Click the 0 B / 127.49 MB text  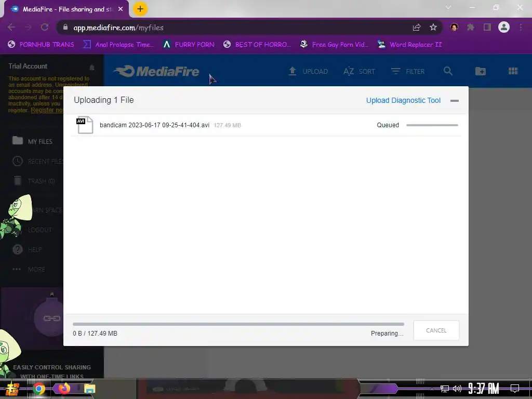click(95, 333)
